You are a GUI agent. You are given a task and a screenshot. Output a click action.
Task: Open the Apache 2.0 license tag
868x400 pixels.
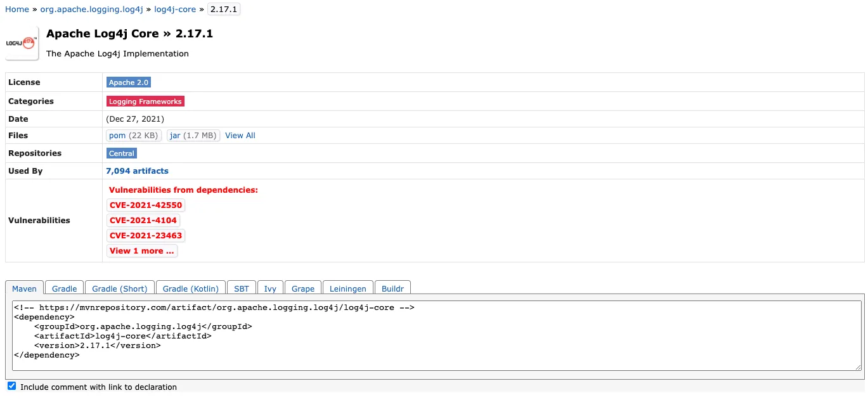(129, 82)
